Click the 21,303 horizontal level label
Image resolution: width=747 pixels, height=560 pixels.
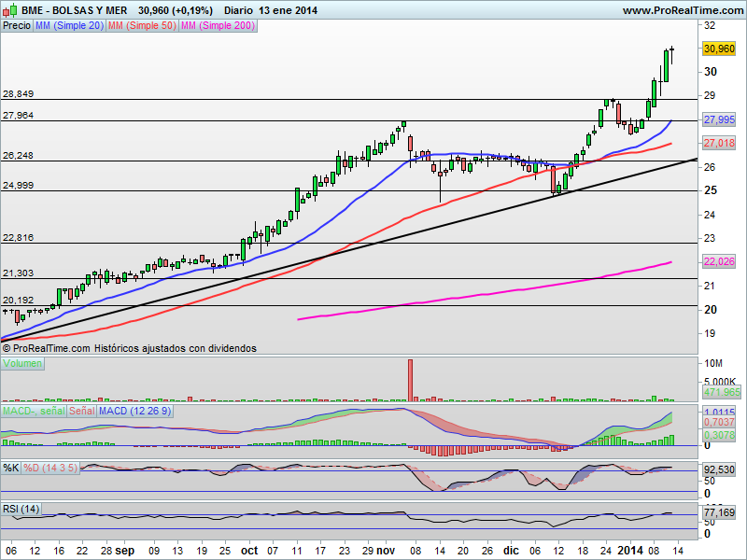(18, 273)
